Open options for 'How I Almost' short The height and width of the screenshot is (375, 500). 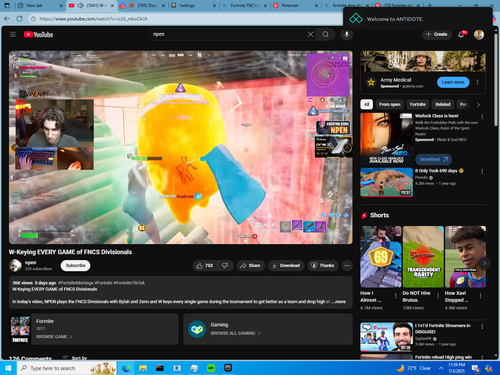tap(396, 296)
